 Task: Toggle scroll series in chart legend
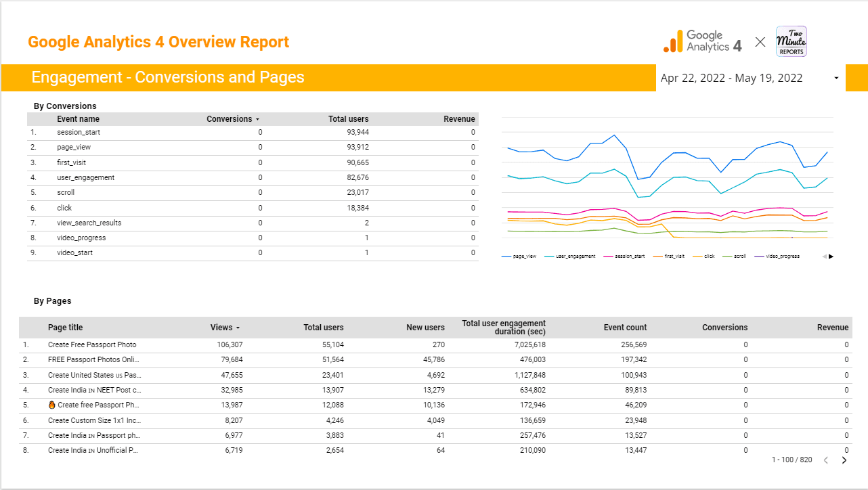(x=735, y=257)
